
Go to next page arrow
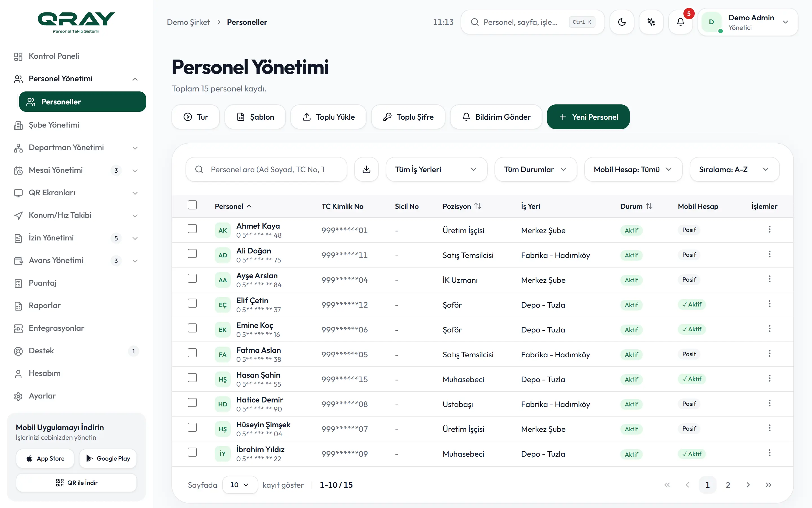point(748,485)
